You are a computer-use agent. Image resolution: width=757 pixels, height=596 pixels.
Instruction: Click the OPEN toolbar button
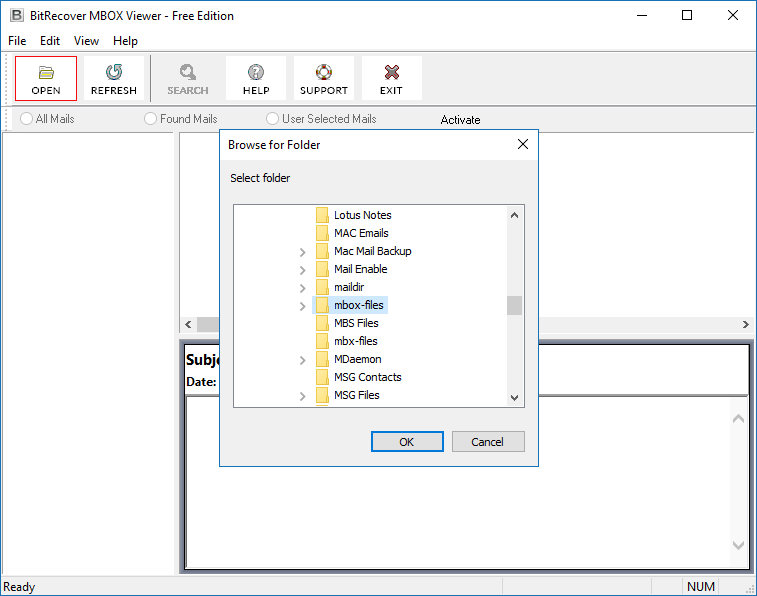pyautogui.click(x=46, y=78)
